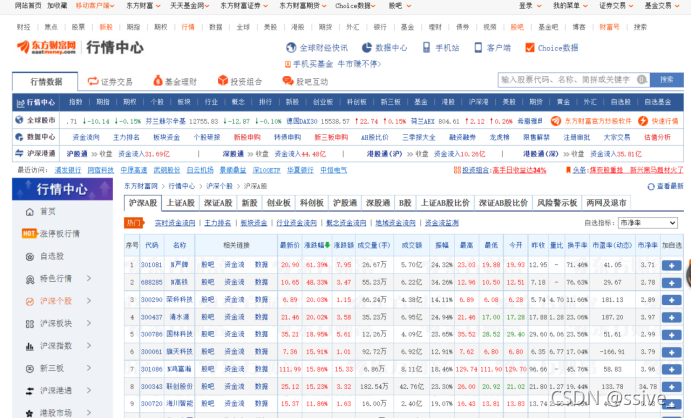Viewport: 691px width, 418px height.
Task: Expand the 沪深板块 sidebar submenu
Action: point(89,323)
